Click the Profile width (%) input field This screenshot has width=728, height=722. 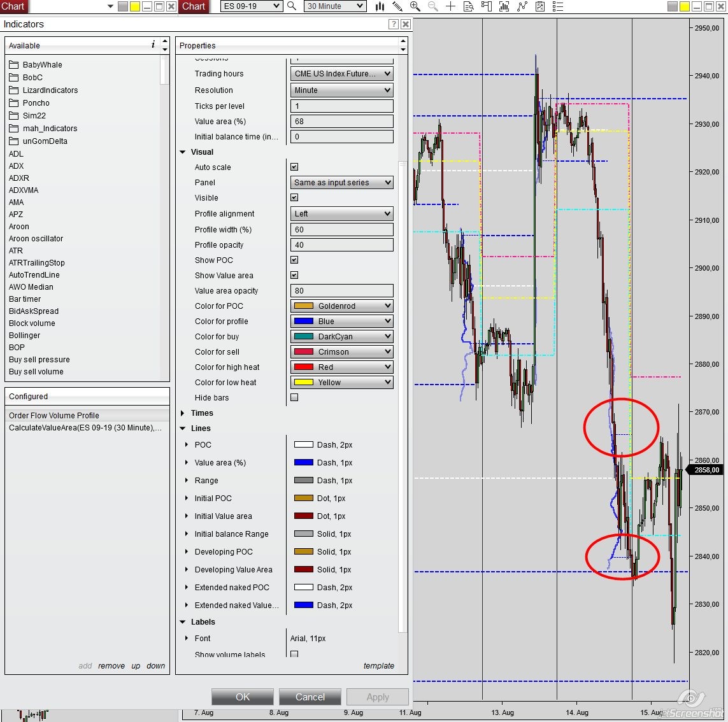(x=342, y=229)
